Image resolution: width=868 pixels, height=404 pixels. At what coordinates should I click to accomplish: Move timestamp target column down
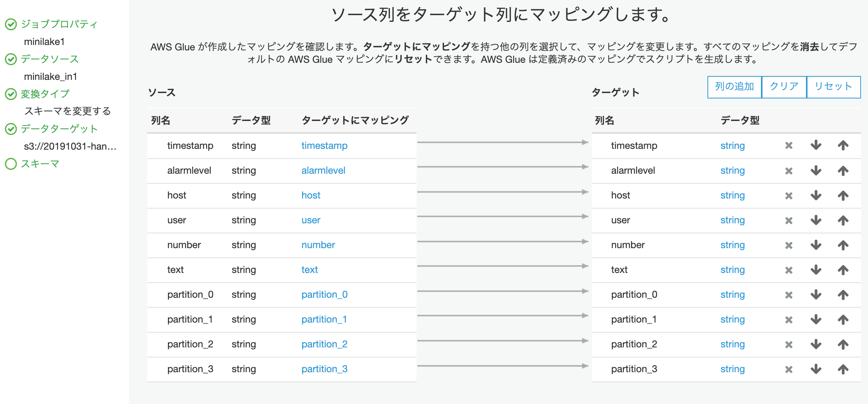point(816,145)
